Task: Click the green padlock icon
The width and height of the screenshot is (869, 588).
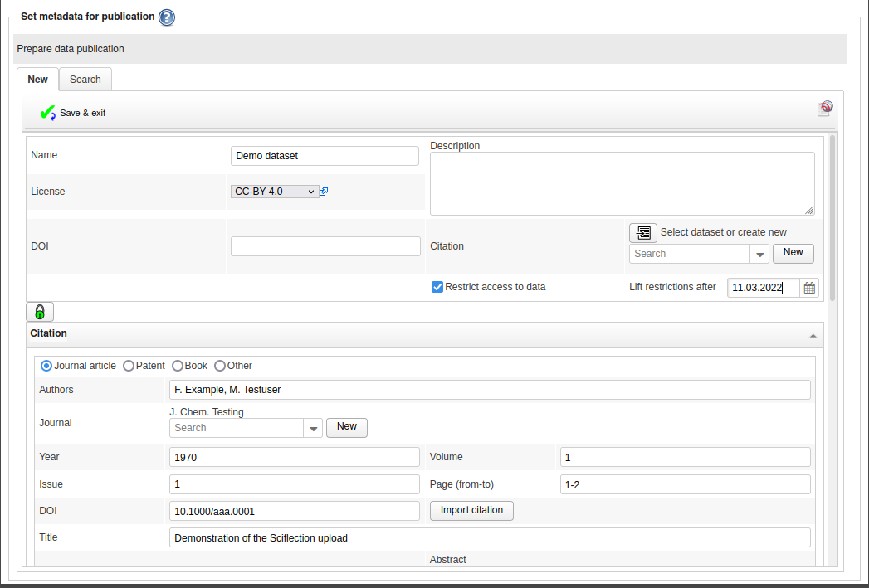Action: click(x=40, y=312)
